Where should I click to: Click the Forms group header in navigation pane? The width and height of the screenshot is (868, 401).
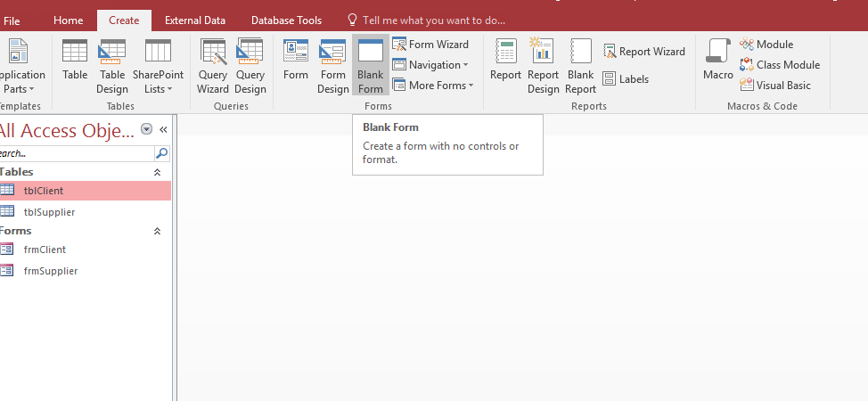click(15, 231)
